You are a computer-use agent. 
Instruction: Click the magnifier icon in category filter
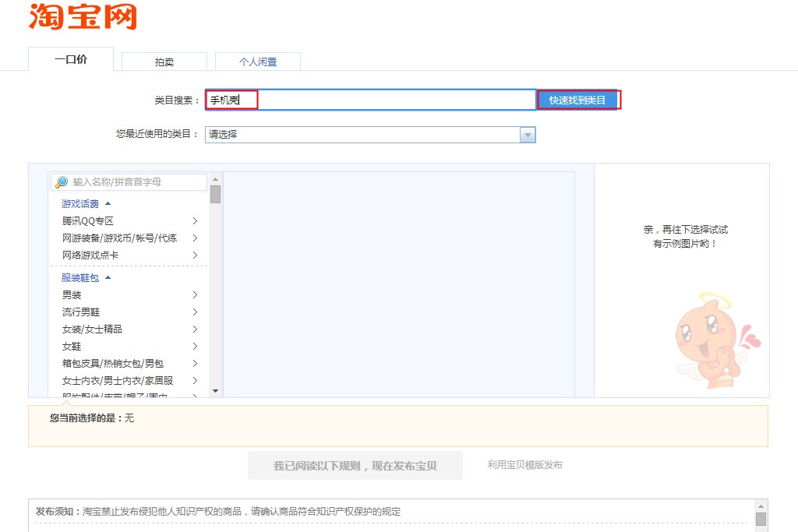click(x=62, y=182)
